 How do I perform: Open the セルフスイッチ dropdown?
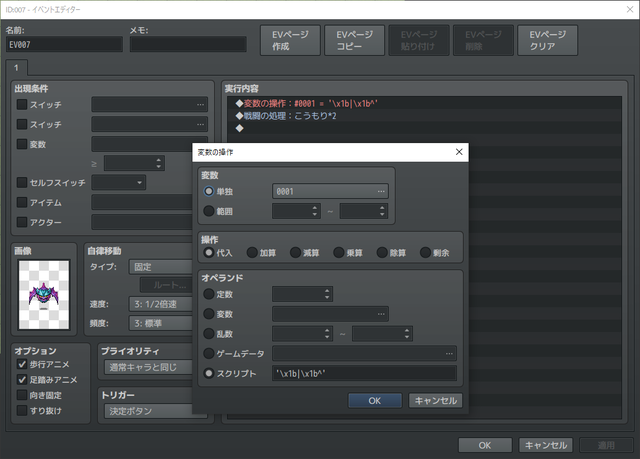pos(118,182)
